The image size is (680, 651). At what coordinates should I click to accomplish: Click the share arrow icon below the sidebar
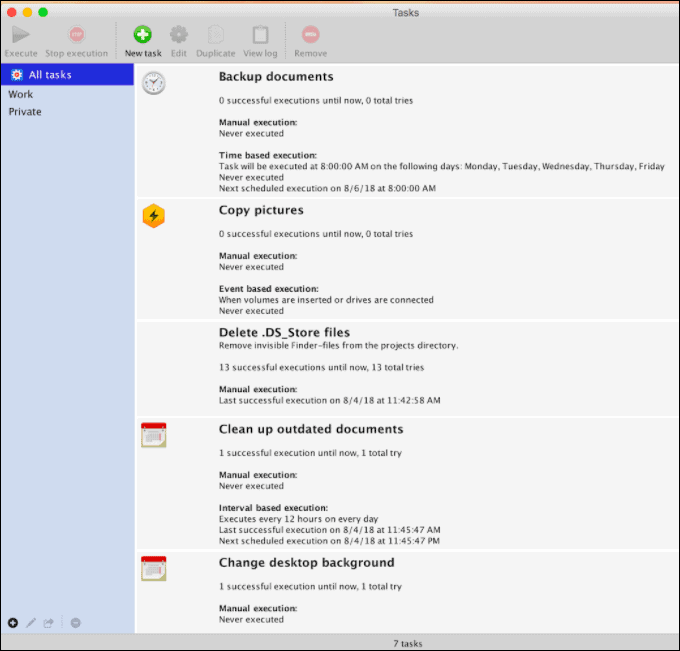(x=48, y=622)
